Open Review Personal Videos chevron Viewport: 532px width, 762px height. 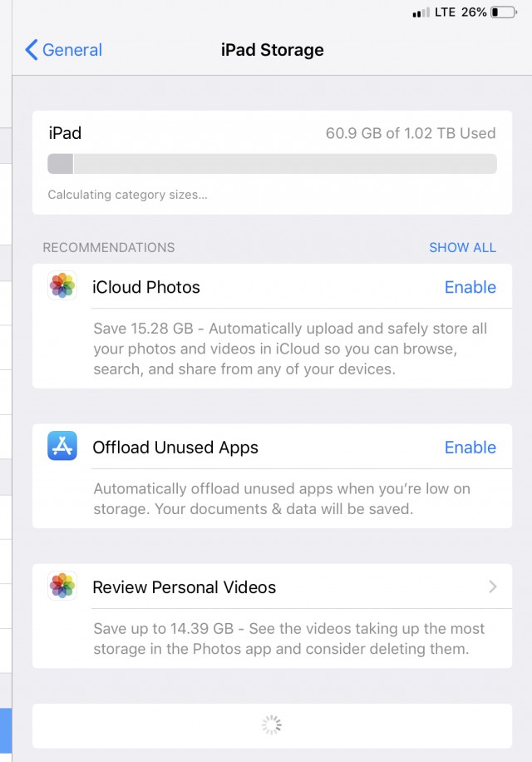pyautogui.click(x=493, y=586)
